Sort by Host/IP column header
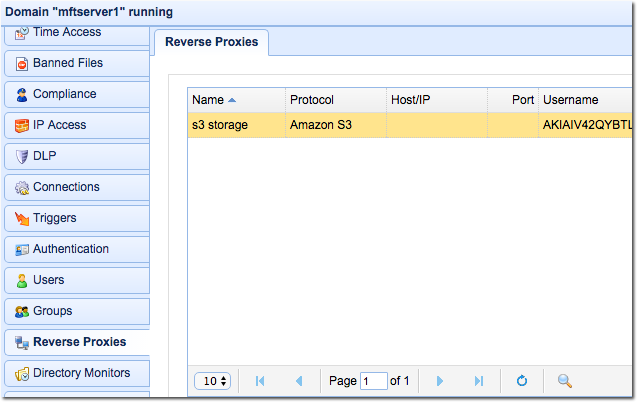Image resolution: width=637 pixels, height=402 pixels. (x=437, y=100)
